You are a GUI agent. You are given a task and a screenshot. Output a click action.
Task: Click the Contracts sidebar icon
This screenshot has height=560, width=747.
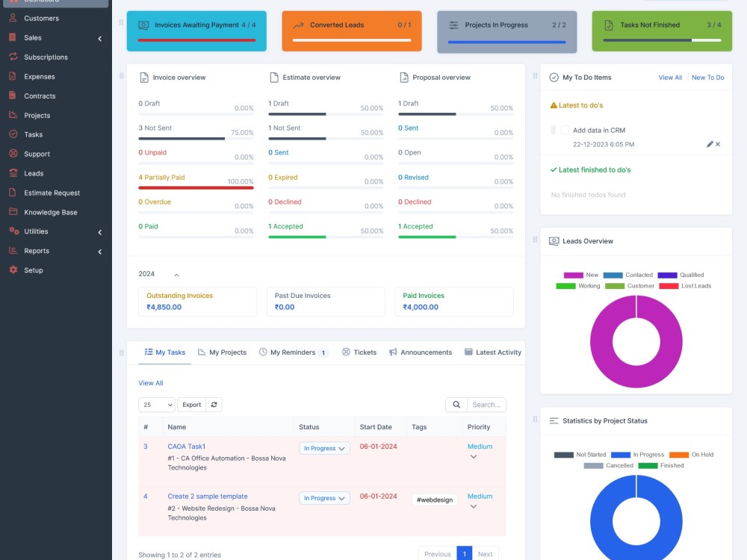pos(13,96)
